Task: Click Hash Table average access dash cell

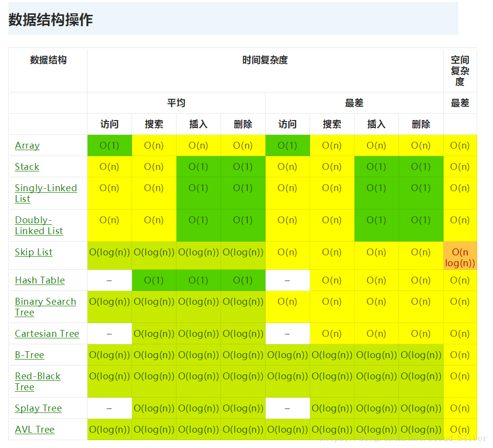Action: pos(109,280)
